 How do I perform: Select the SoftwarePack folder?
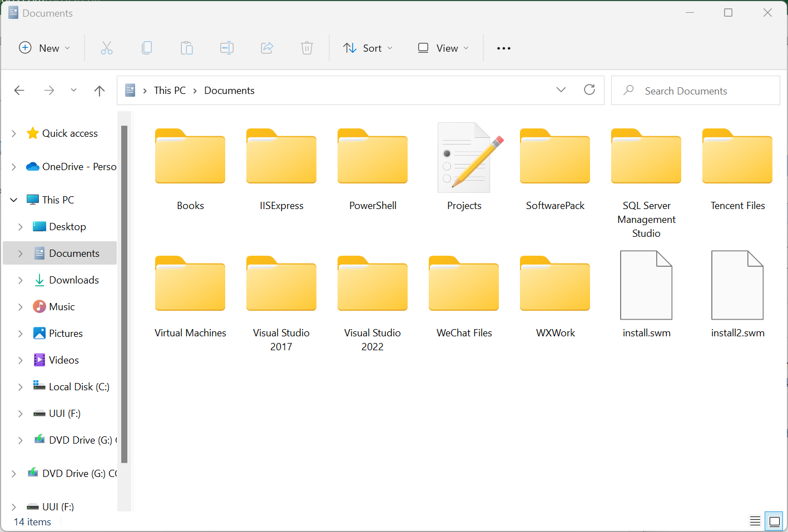click(555, 170)
